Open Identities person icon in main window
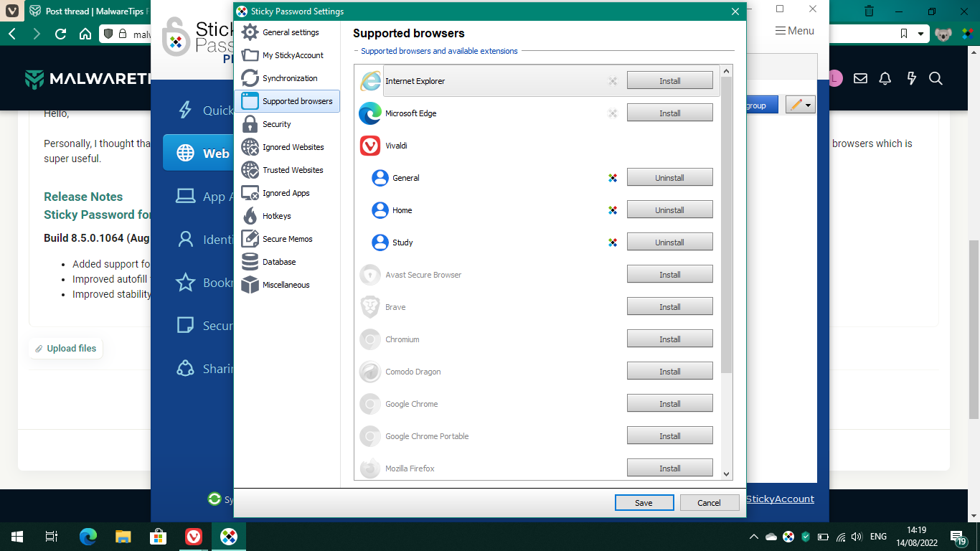 click(185, 239)
